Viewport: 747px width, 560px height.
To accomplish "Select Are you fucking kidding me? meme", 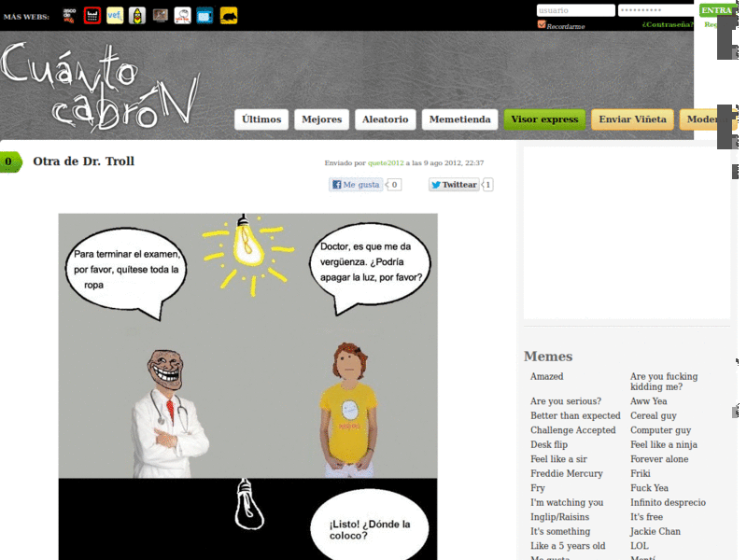I will point(664,382).
